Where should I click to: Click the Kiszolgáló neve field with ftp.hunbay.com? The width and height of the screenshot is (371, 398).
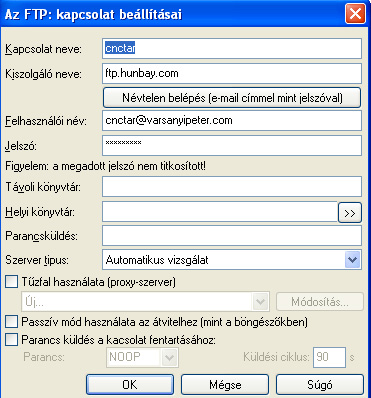point(232,73)
